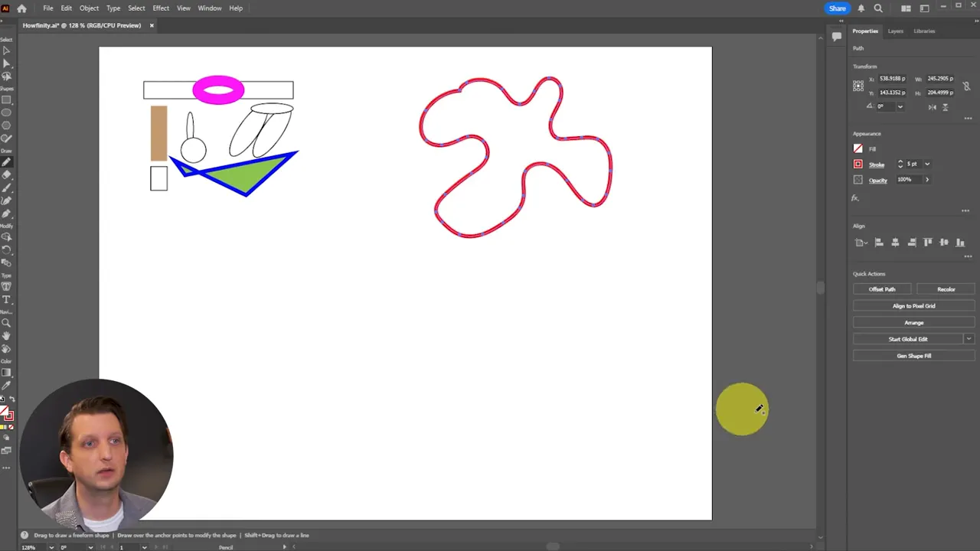The height and width of the screenshot is (551, 980).
Task: Click the red Stroke color swatch
Action: click(x=857, y=164)
